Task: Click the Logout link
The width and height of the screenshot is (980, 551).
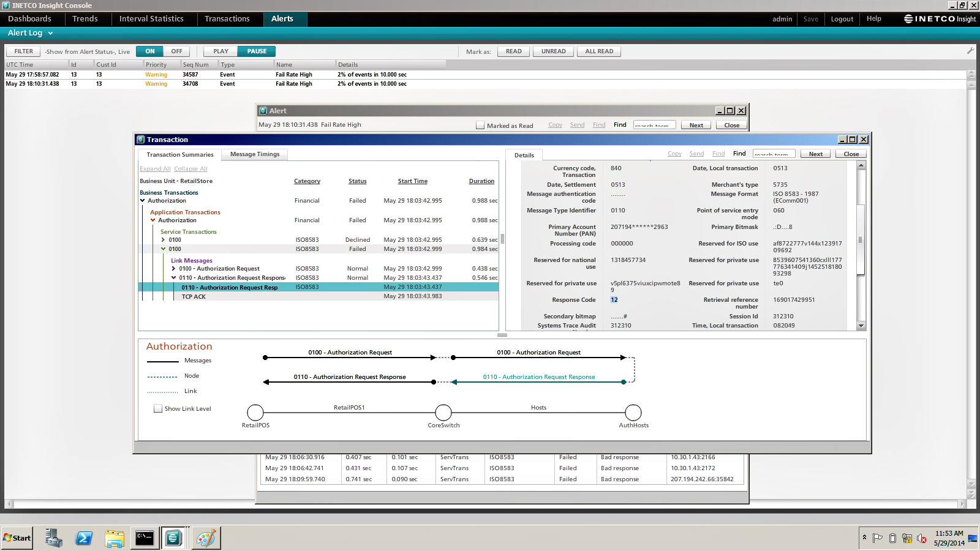Action: click(842, 19)
